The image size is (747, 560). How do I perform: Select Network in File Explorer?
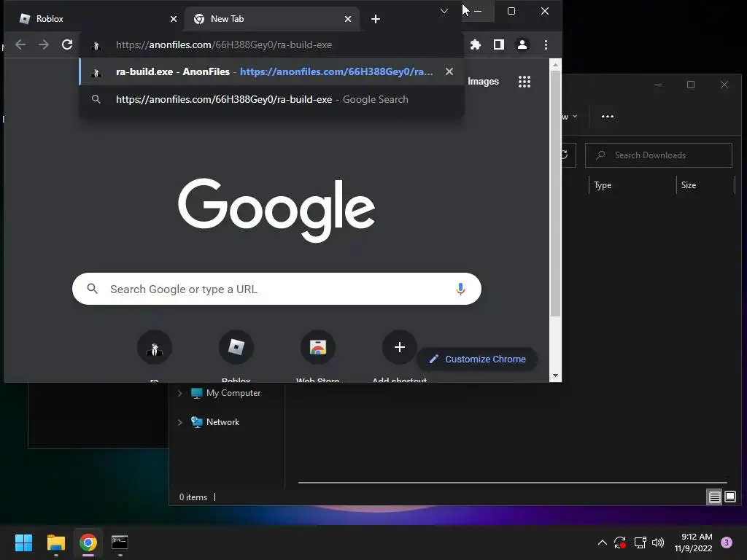point(223,422)
